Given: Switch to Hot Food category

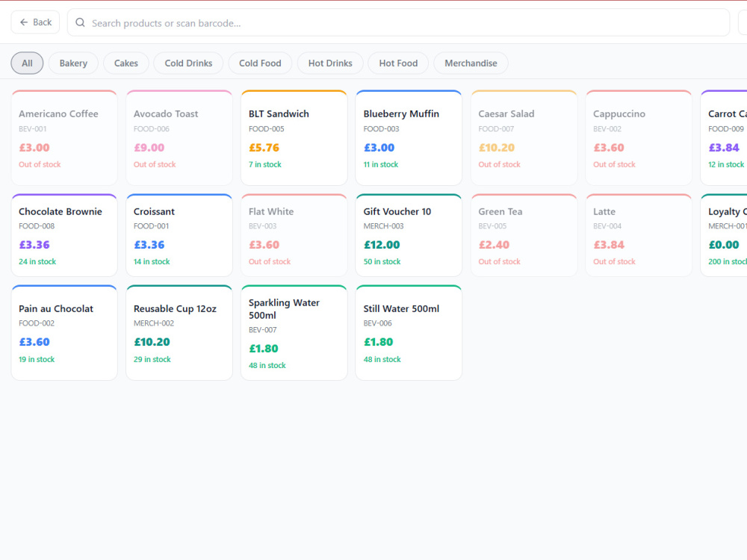Looking at the screenshot, I should pyautogui.click(x=398, y=63).
